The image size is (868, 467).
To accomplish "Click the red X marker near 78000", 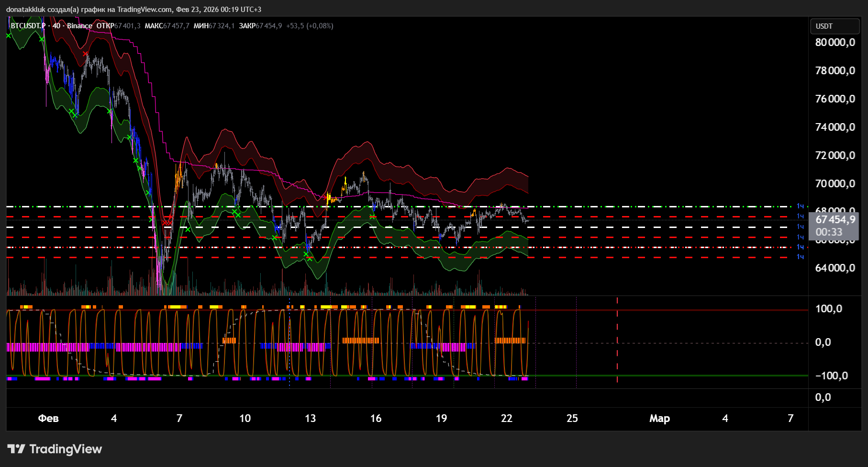I will 85,54.
